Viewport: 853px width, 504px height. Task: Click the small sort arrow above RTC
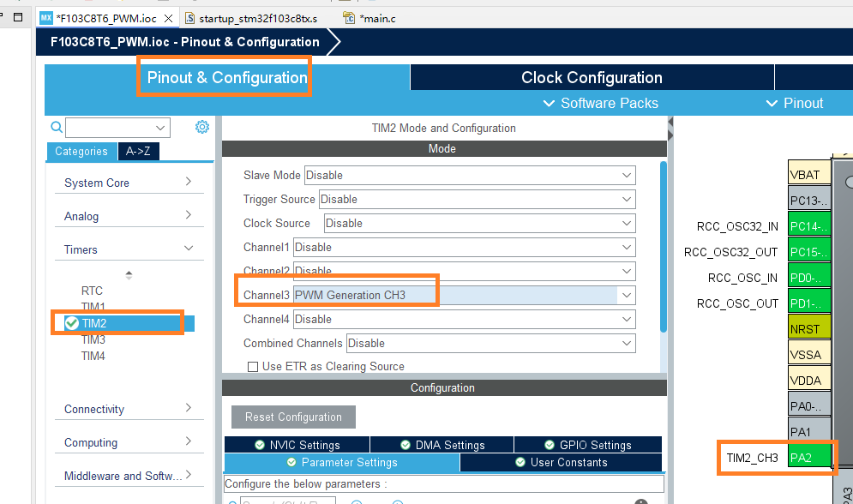pyautogui.click(x=129, y=275)
